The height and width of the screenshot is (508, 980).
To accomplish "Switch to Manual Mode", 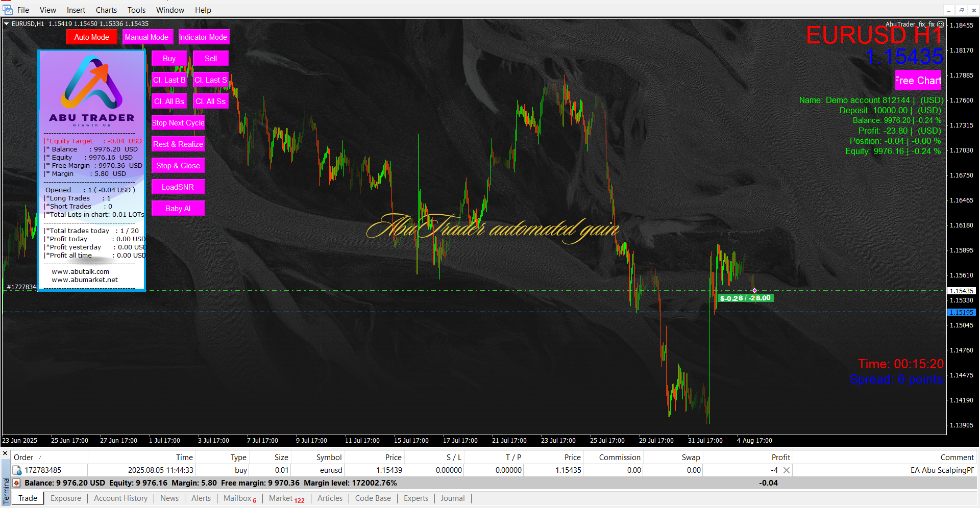I will tap(146, 37).
